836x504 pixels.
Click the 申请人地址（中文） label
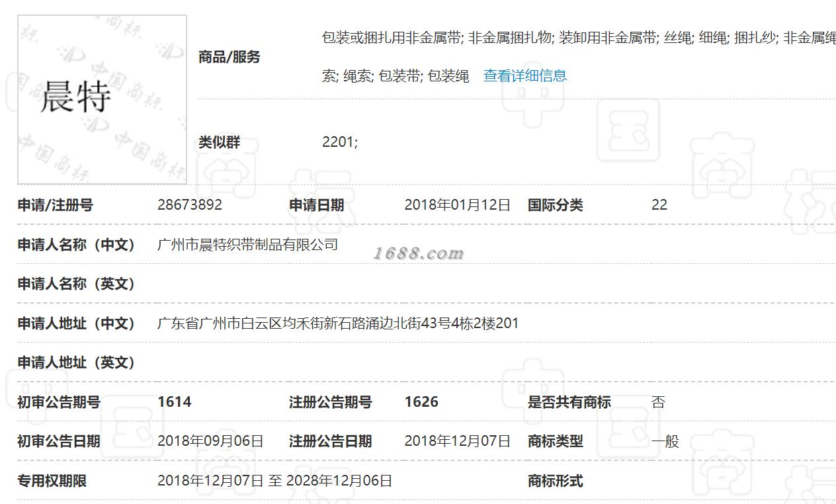[77, 323]
